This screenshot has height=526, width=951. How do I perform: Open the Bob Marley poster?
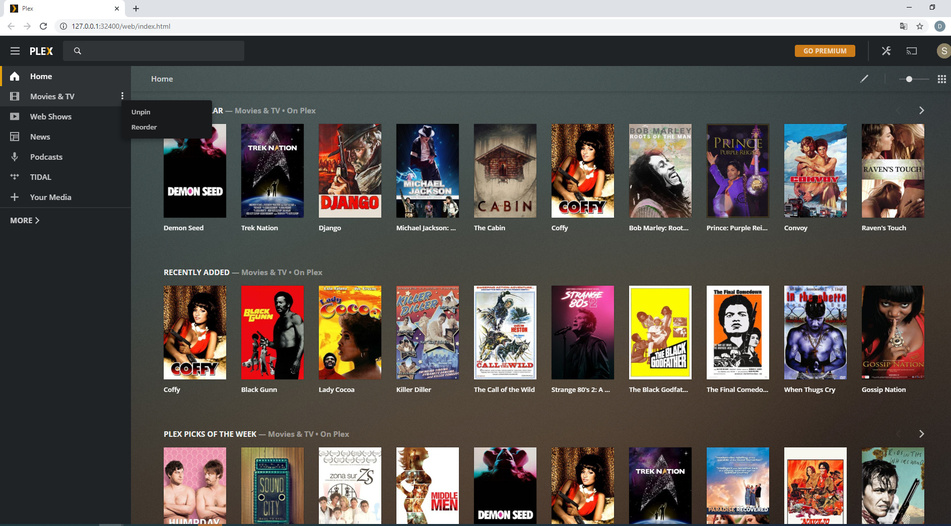coord(660,170)
